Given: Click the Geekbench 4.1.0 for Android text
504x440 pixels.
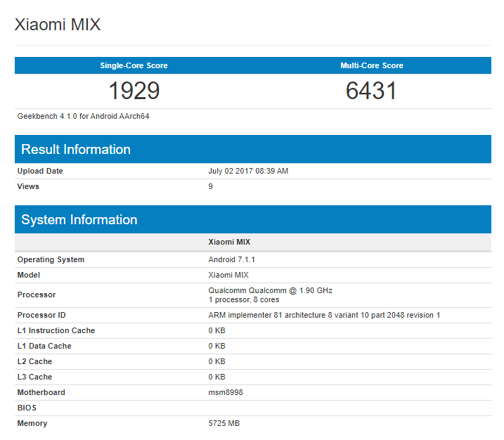Looking at the screenshot, I should [x=83, y=116].
